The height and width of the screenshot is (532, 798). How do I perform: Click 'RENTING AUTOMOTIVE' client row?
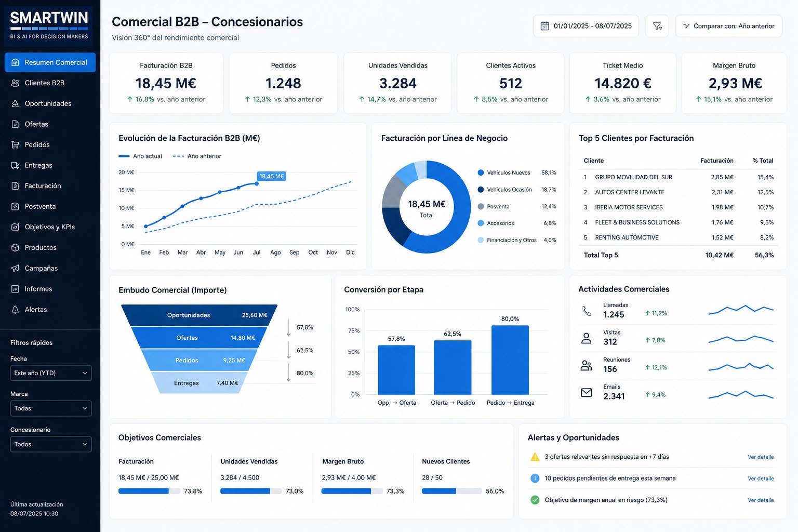(679, 237)
